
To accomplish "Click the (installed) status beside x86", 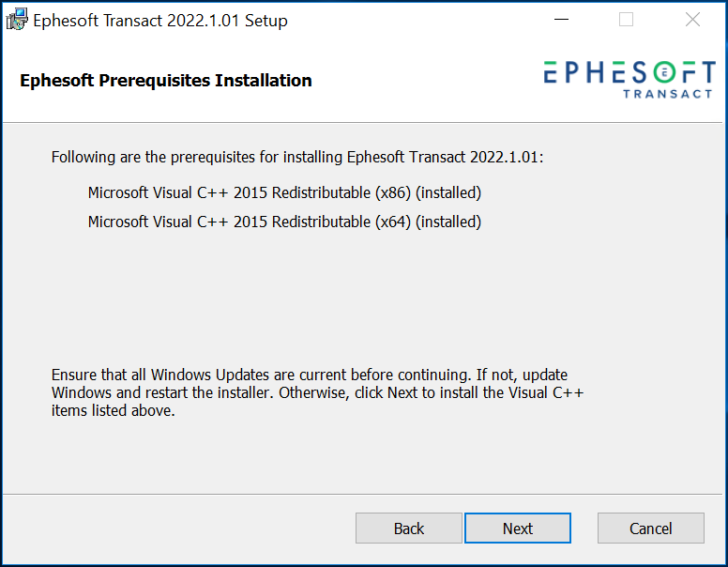I will [448, 192].
